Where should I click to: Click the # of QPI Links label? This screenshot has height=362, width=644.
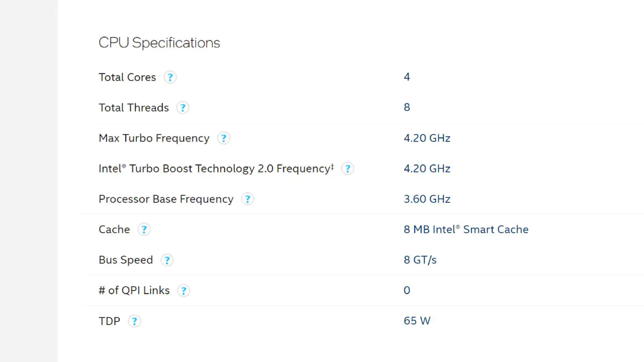[x=134, y=290]
